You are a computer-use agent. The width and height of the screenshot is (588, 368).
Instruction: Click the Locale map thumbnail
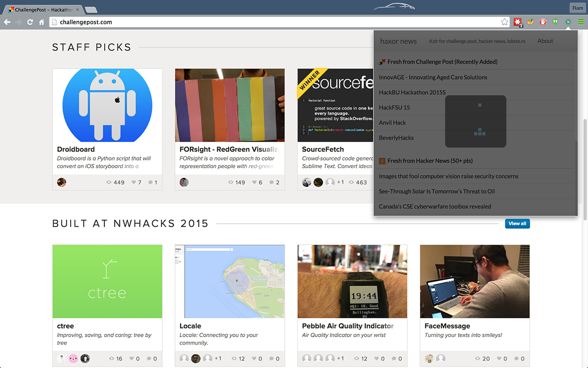(230, 282)
